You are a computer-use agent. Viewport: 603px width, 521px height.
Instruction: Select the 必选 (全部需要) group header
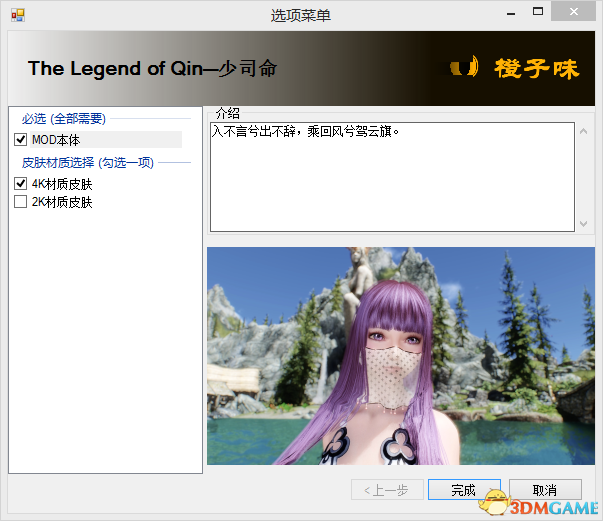63,118
